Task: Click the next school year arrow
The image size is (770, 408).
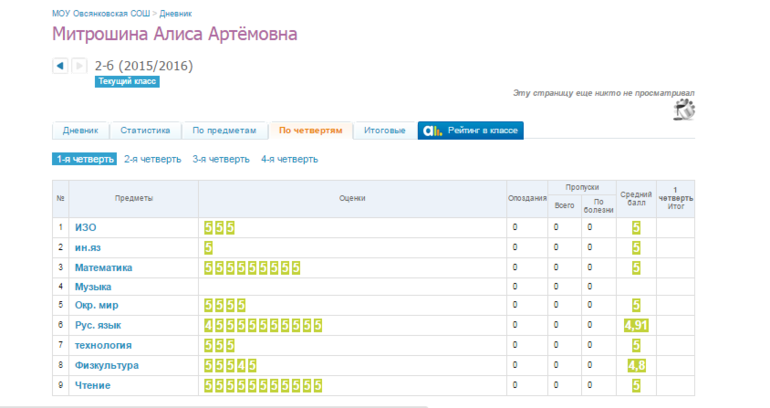Action: [x=79, y=66]
